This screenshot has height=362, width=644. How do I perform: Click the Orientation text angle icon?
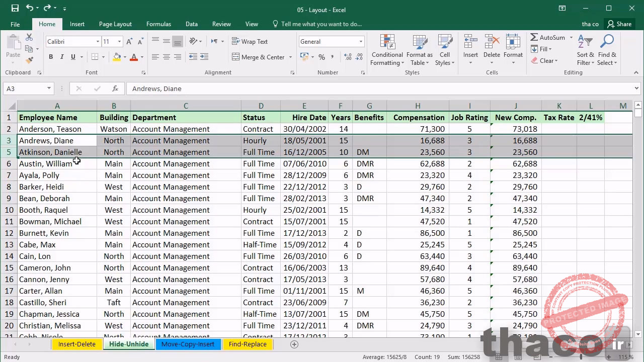click(x=193, y=41)
